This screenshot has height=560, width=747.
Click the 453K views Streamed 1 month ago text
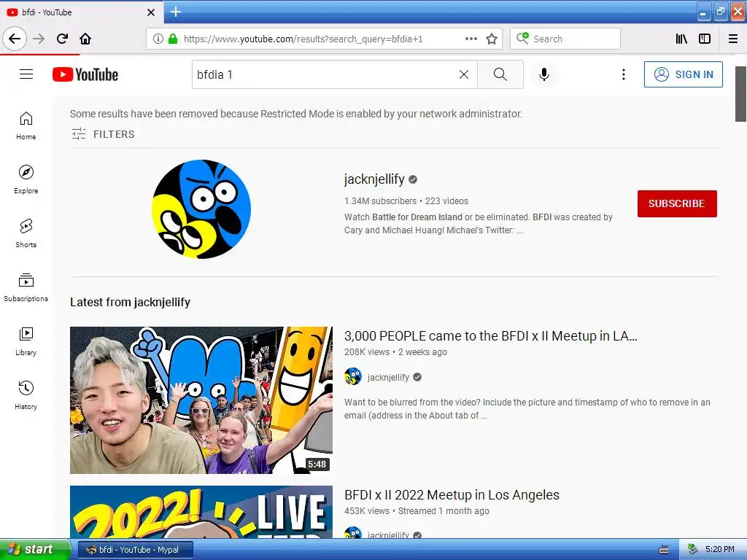coord(417,511)
